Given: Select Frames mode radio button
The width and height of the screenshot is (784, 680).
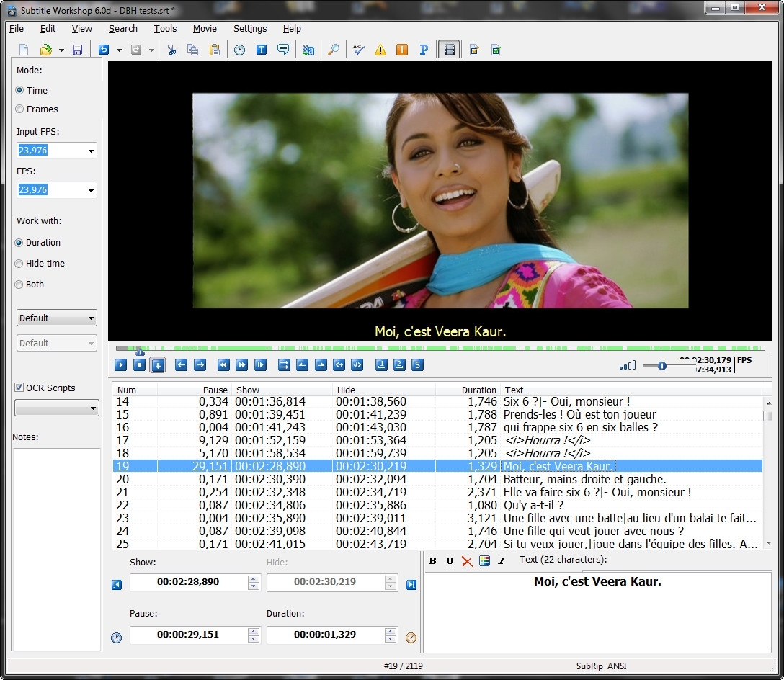Looking at the screenshot, I should click(19, 109).
